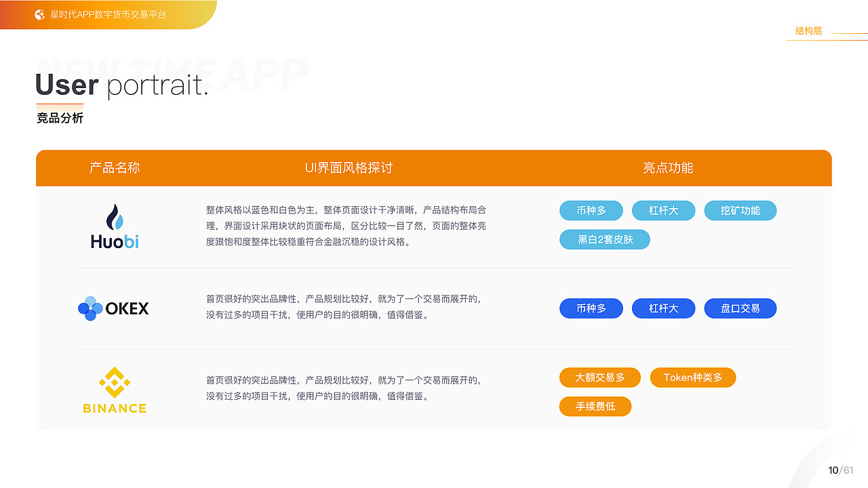Click the Huobi wordmark text
868x488 pixels.
pos(115,241)
